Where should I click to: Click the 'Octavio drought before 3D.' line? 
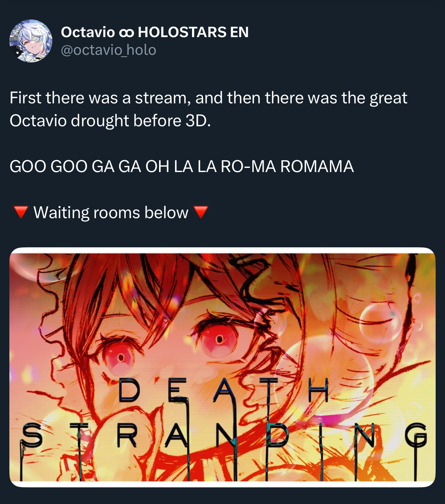click(110, 121)
